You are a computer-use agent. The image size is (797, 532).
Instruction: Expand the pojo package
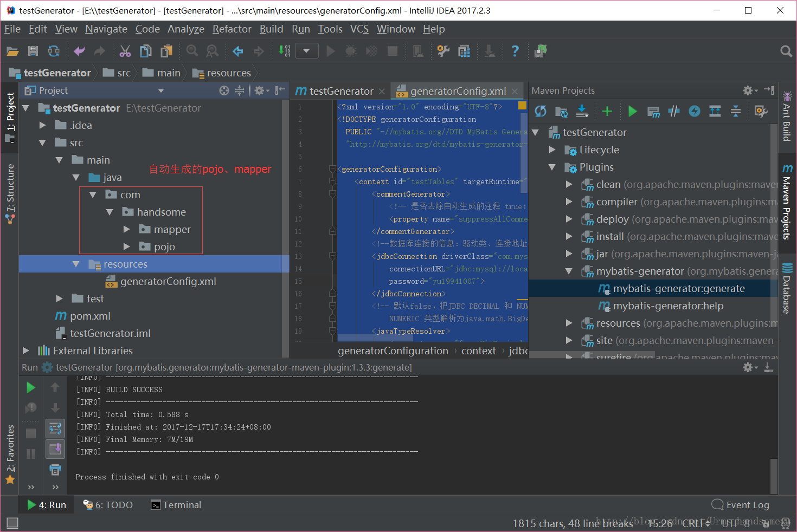(126, 246)
